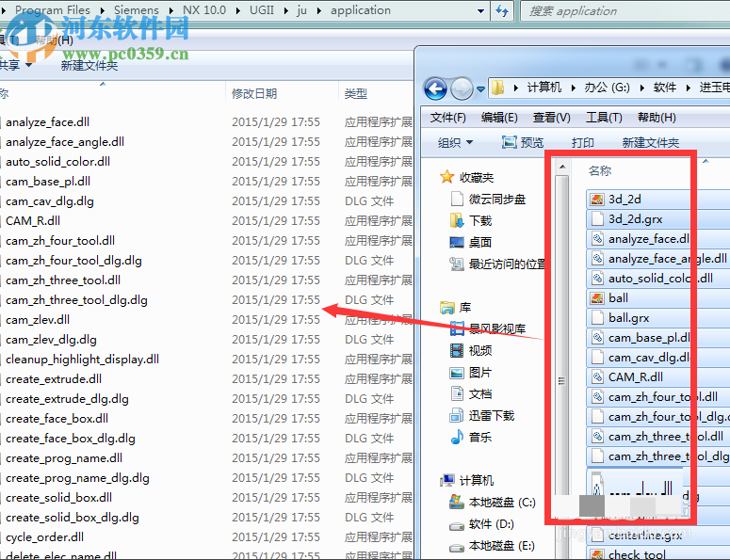Click the 图片 library icon
The image size is (730, 560).
456,373
